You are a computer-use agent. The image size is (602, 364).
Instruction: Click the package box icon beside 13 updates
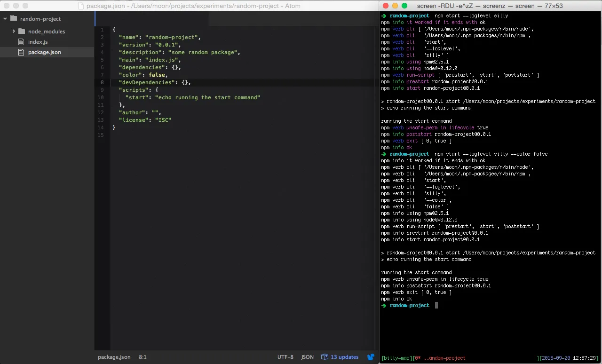(x=325, y=357)
